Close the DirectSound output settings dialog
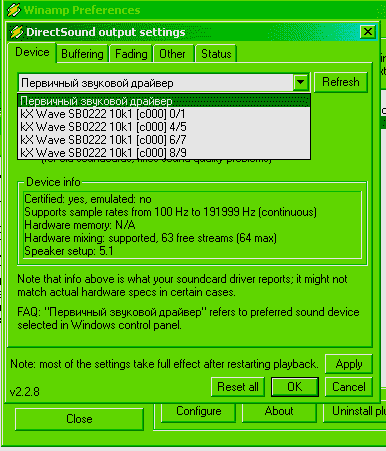Image resolution: width=386 pixels, height=451 pixels. [x=368, y=32]
